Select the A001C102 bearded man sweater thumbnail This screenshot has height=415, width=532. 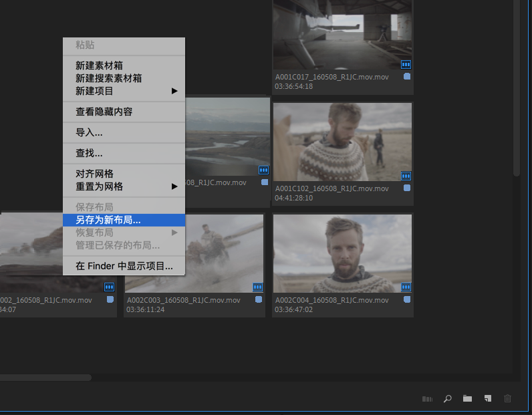[x=342, y=142]
